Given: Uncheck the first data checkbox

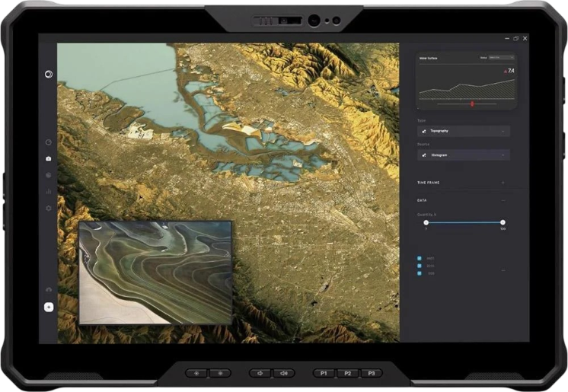Looking at the screenshot, I should click(x=420, y=258).
